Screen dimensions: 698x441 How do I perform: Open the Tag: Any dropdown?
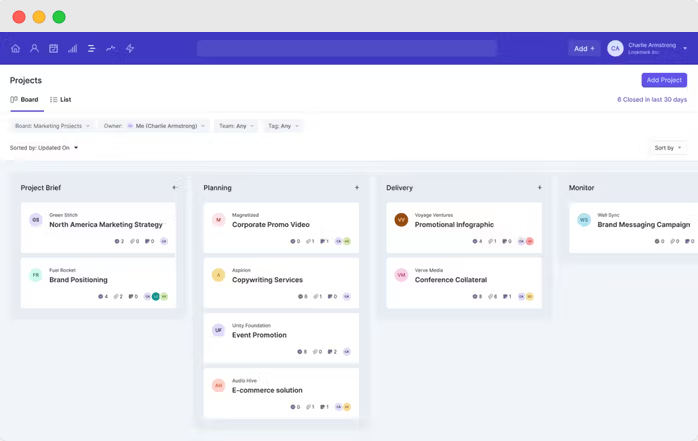(x=283, y=126)
